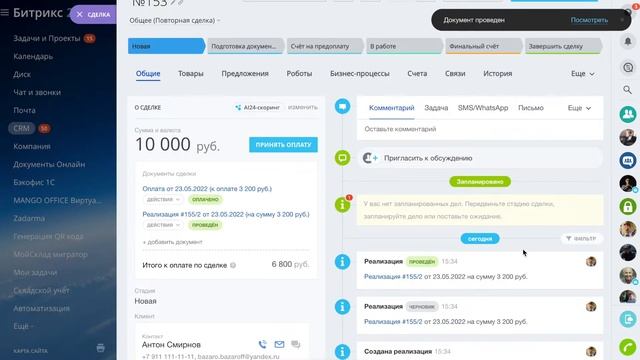Open chat with Антон Смирнов icon
Viewport: 640px width, 360px height.
tap(296, 344)
